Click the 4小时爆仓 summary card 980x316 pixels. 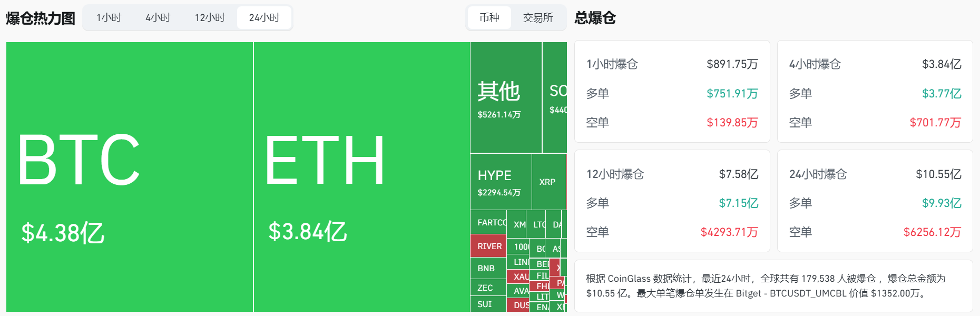pyautogui.click(x=875, y=92)
